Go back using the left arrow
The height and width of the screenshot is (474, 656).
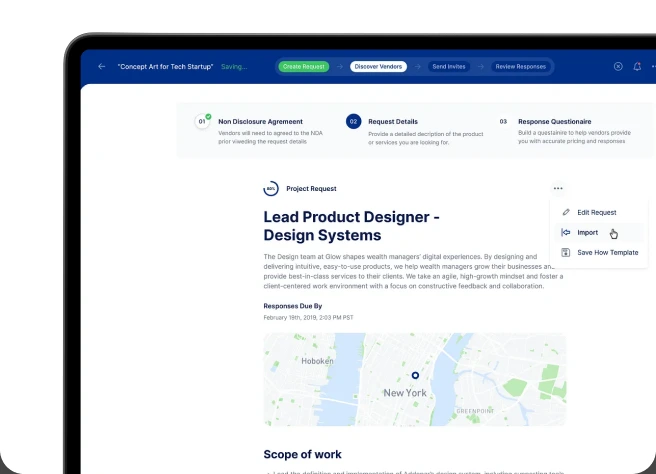pyautogui.click(x=101, y=67)
